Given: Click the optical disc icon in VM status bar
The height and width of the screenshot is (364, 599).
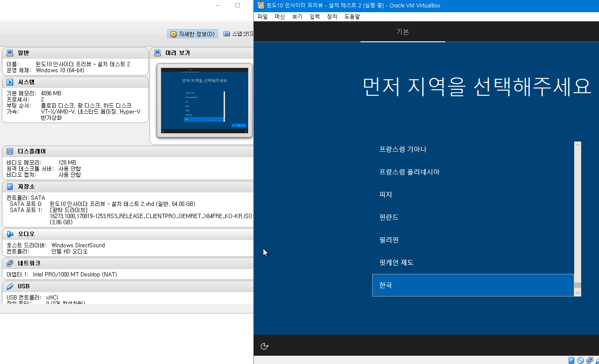Looking at the screenshot, I should pos(581,360).
